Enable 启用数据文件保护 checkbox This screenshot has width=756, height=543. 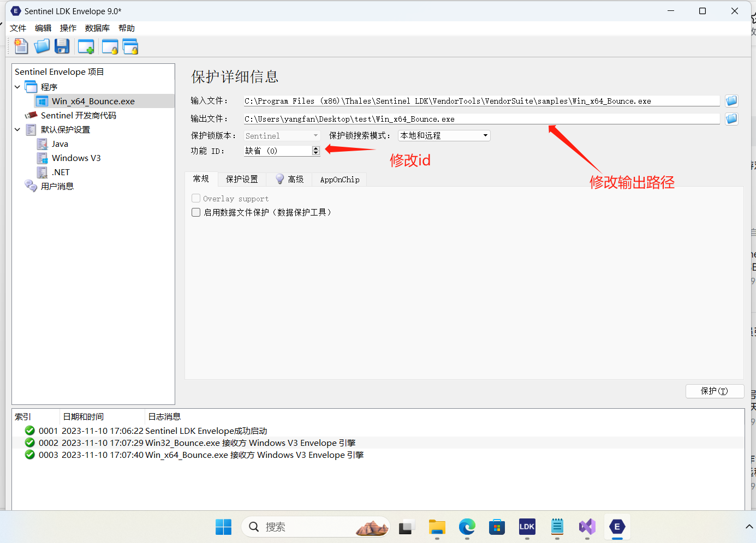196,212
